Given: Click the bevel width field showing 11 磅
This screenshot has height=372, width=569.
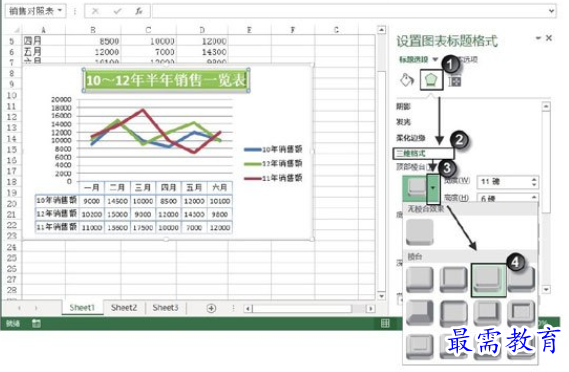Looking at the screenshot, I should pyautogui.click(x=504, y=181).
